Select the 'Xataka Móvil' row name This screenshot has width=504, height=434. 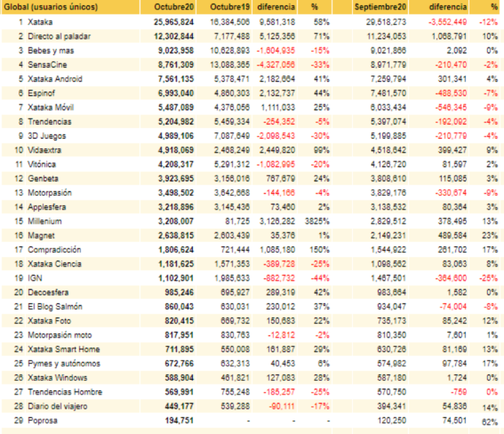click(51, 107)
